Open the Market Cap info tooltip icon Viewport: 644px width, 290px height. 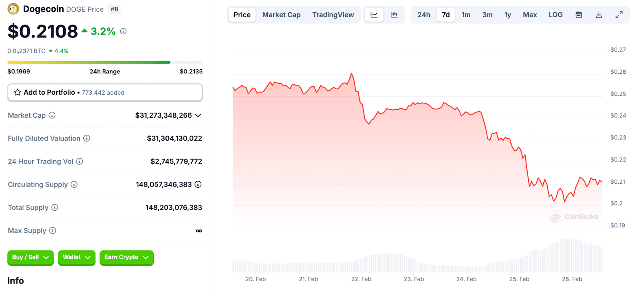click(52, 115)
